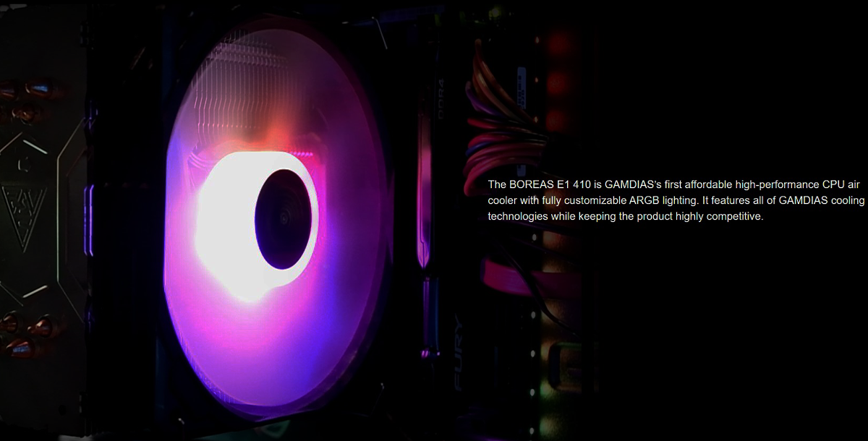Click the purple LED strip left of fan
The height and width of the screenshot is (441, 868).
(90, 220)
